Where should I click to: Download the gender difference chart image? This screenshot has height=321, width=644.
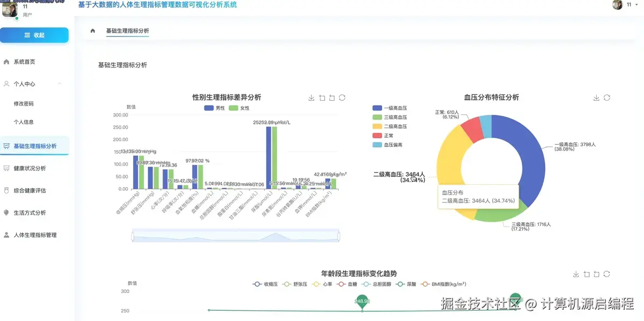click(311, 98)
